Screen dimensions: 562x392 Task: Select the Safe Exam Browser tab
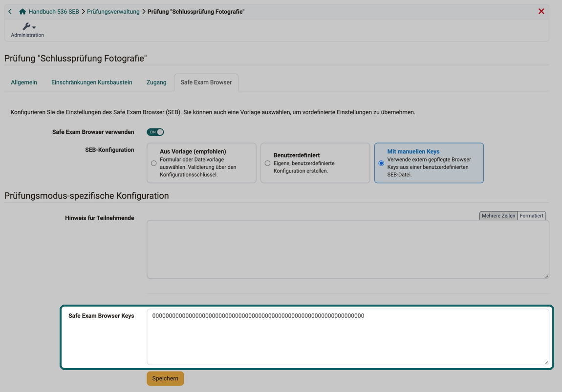click(206, 83)
